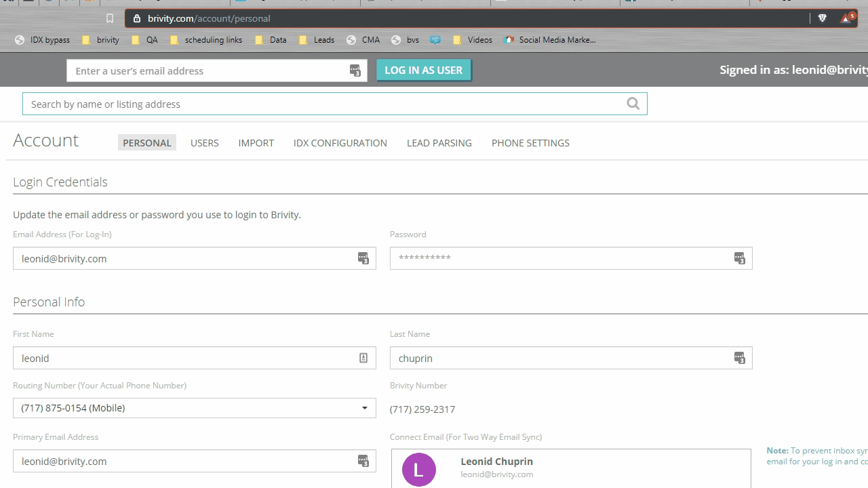Click the Signed in as leonid@brivity text
The height and width of the screenshot is (488, 868).
coord(793,70)
